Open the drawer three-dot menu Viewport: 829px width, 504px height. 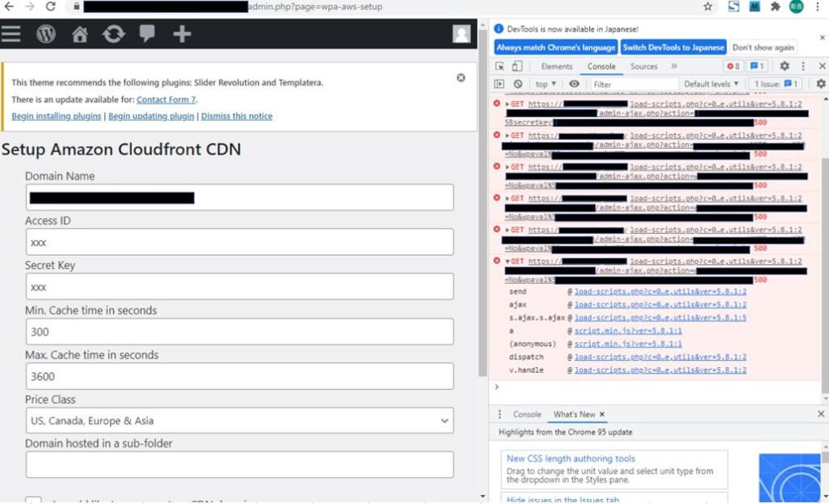[499, 414]
